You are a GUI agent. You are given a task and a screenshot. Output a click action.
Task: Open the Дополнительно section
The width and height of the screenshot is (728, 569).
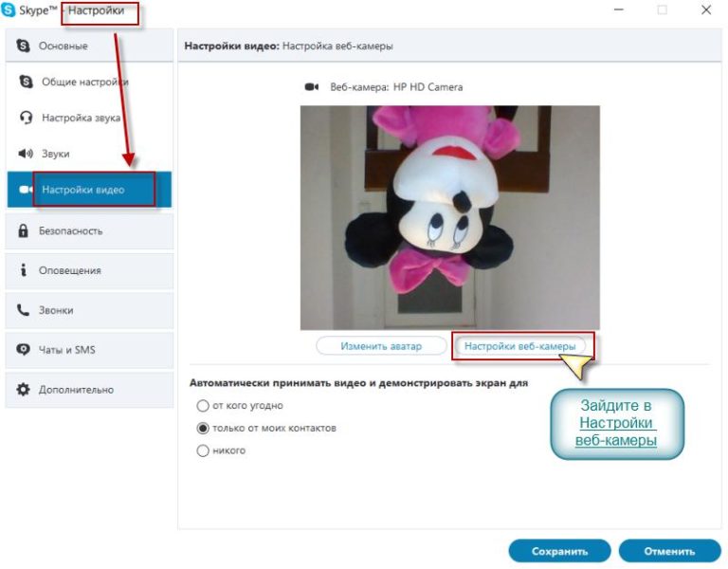89,389
